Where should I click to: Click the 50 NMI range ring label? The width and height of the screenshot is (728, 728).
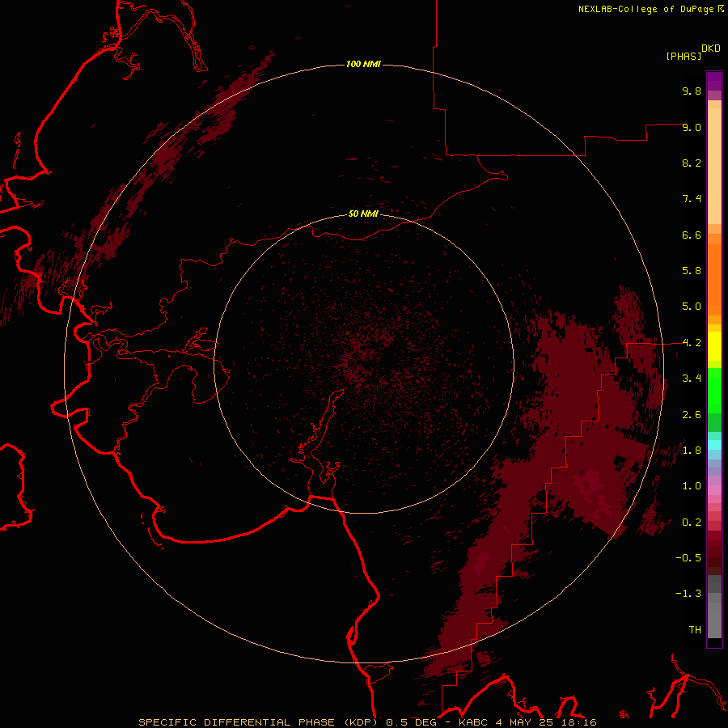(363, 214)
